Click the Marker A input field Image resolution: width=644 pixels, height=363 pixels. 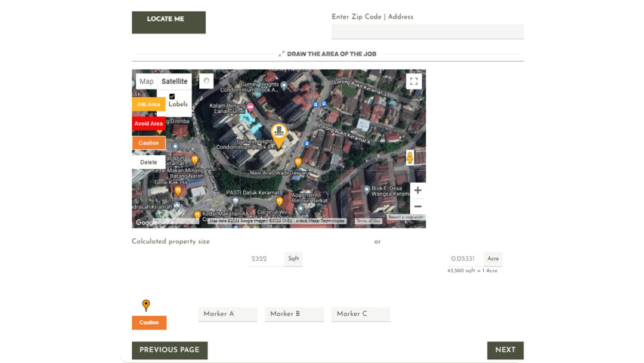(227, 313)
